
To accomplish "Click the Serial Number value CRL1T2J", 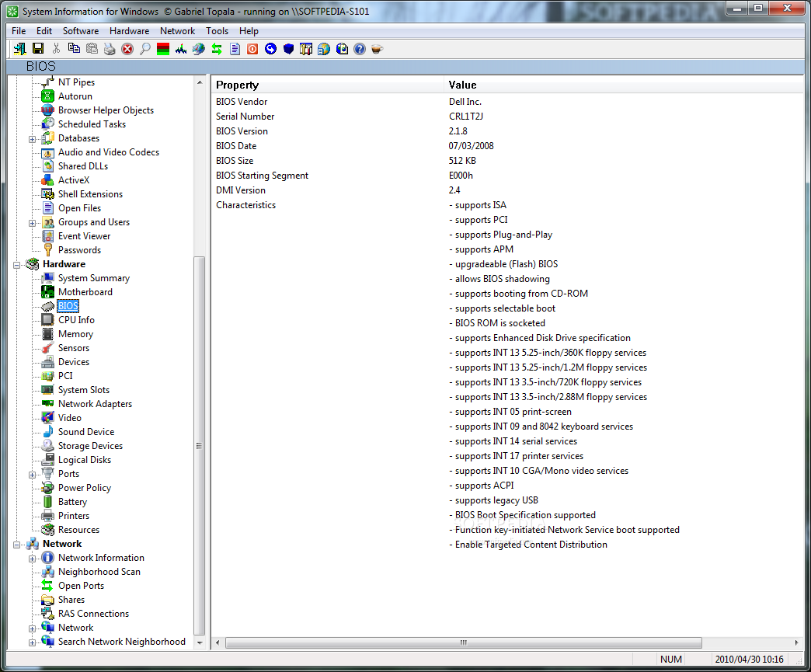I will point(465,117).
